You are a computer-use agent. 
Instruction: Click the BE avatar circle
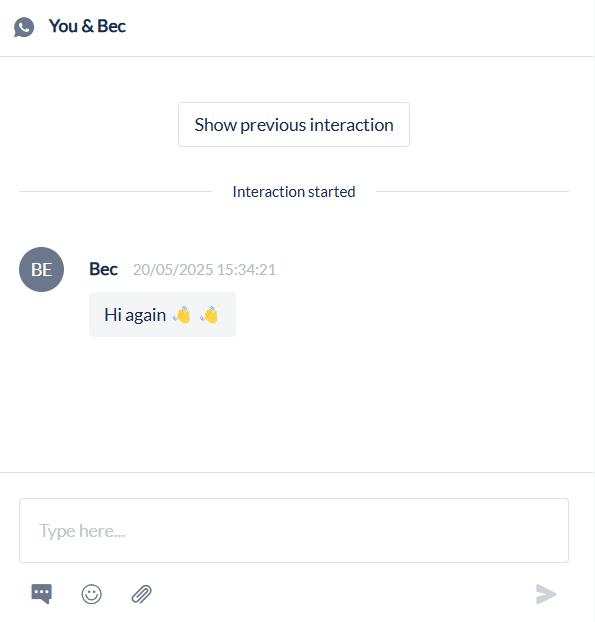click(x=41, y=269)
